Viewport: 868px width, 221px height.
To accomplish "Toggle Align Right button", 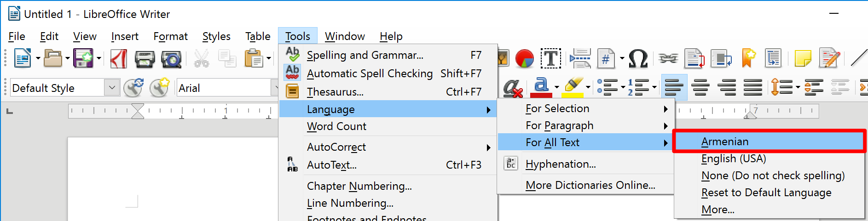I will [727, 87].
